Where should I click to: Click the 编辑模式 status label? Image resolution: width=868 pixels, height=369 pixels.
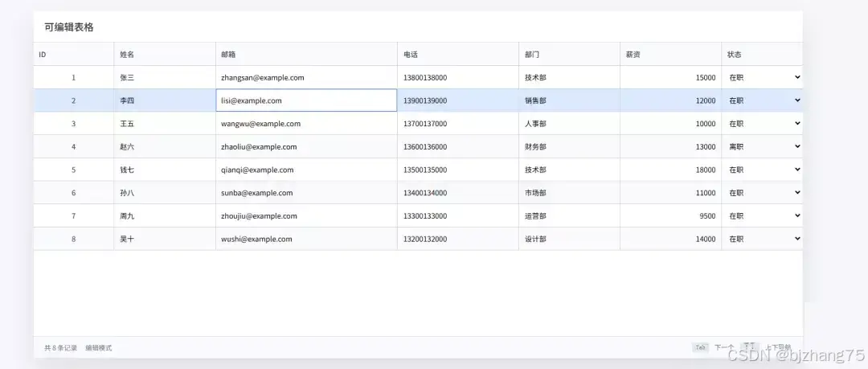(99, 348)
